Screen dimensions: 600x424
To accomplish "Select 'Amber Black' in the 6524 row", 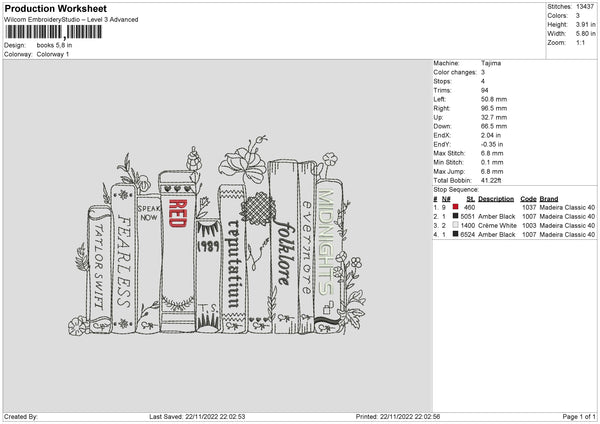I will click(497, 235).
